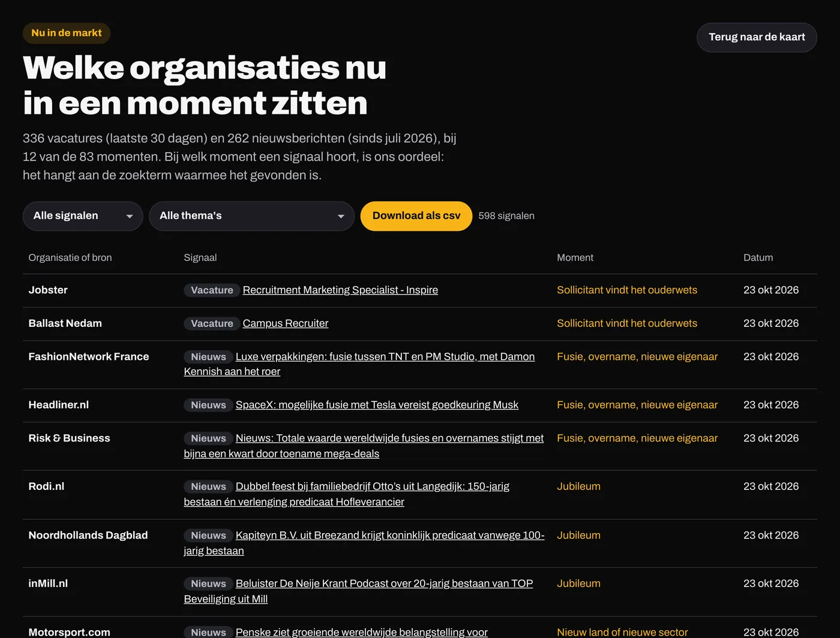Open the TOP Beveiliging uit Mill article

358,591
